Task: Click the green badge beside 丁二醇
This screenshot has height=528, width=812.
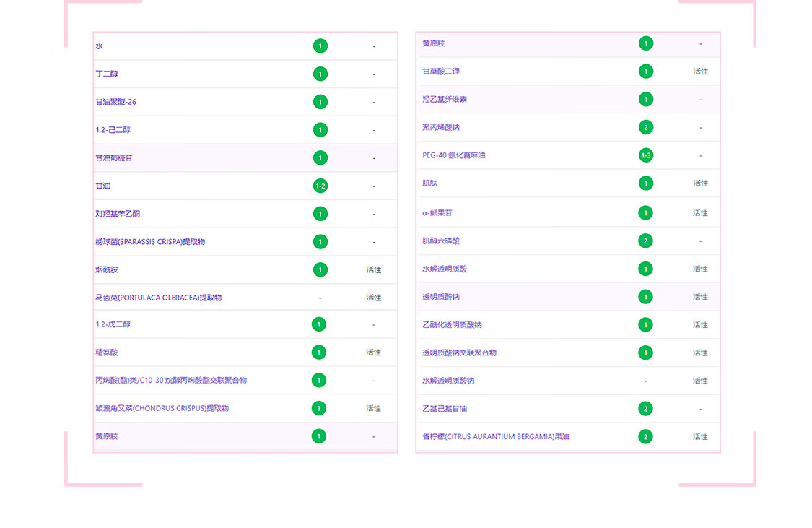Action: (x=320, y=74)
